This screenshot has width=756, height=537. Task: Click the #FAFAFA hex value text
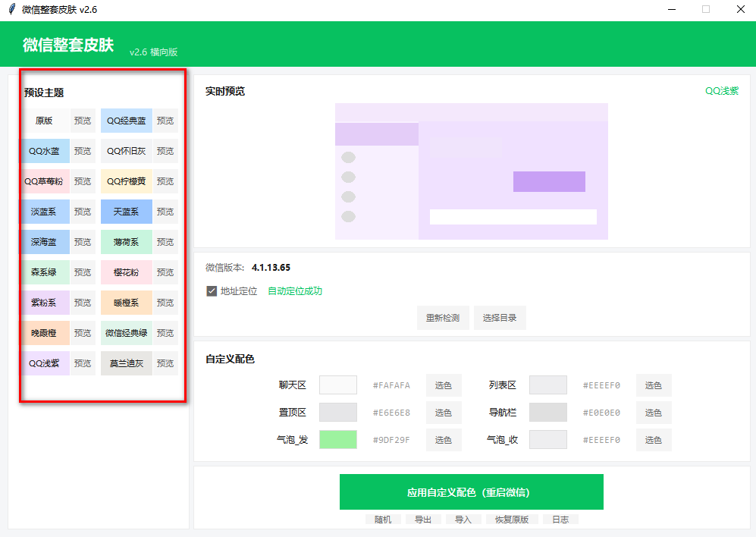(391, 385)
